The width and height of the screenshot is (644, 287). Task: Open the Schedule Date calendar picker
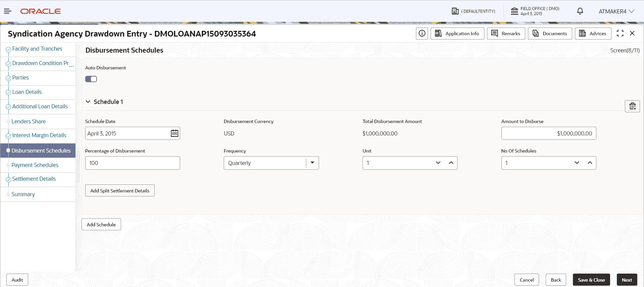click(x=174, y=133)
